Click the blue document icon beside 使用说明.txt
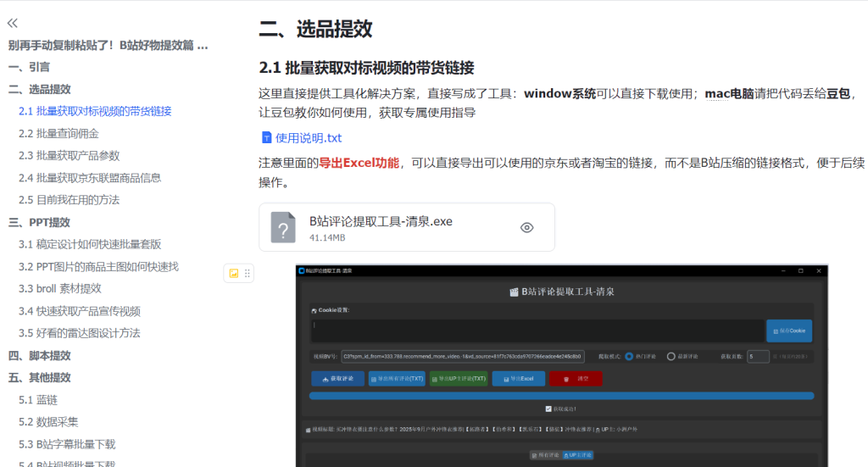 266,137
